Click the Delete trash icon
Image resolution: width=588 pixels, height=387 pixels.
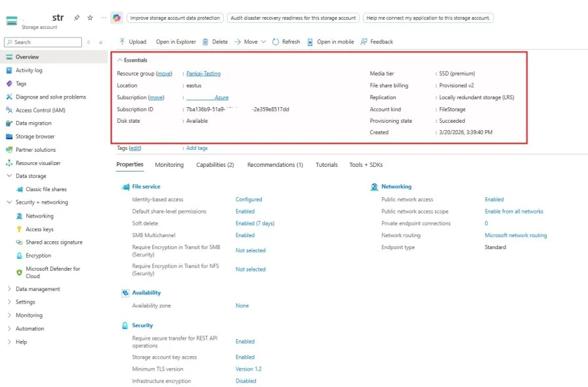point(205,41)
